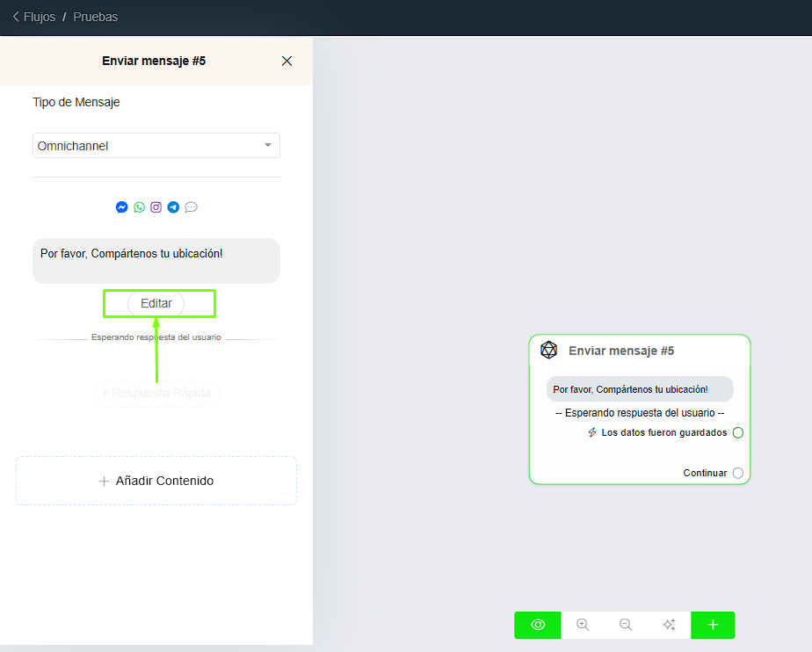This screenshot has width=812, height=652.
Task: Click the zoom out magnifier icon
Action: pyautogui.click(x=626, y=625)
